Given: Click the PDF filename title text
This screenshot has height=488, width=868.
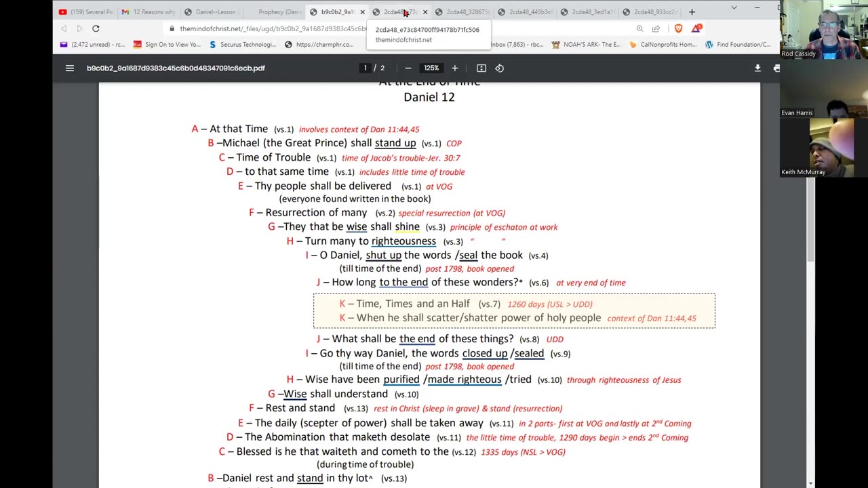Looking at the screenshot, I should pyautogui.click(x=176, y=68).
